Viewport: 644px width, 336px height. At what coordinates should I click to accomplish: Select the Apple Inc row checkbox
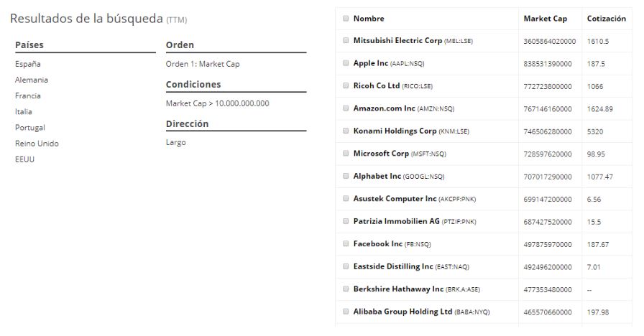pos(346,63)
